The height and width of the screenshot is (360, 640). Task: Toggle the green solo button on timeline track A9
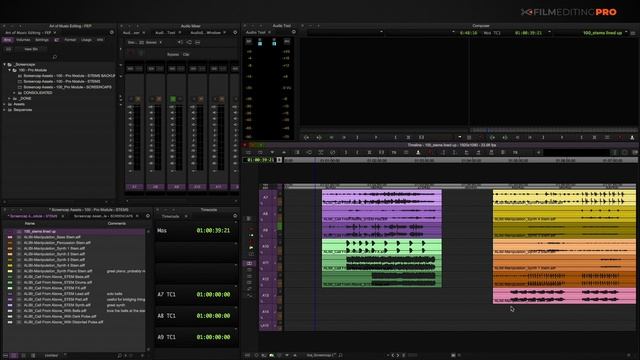(x=280, y=226)
